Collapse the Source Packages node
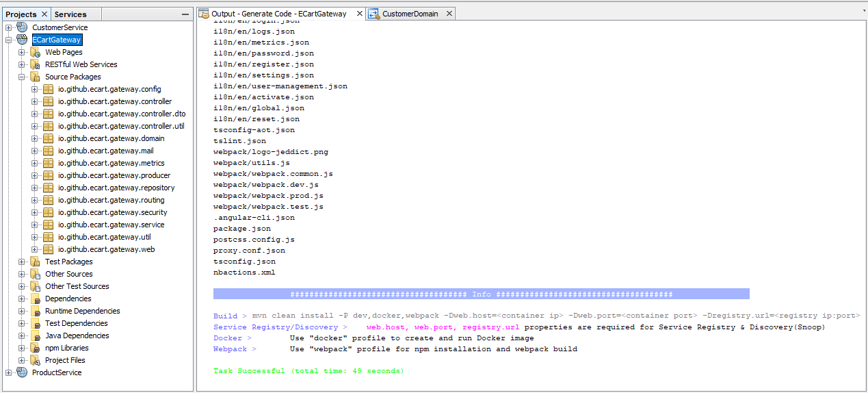Viewport: 868px width, 393px height. tap(22, 77)
